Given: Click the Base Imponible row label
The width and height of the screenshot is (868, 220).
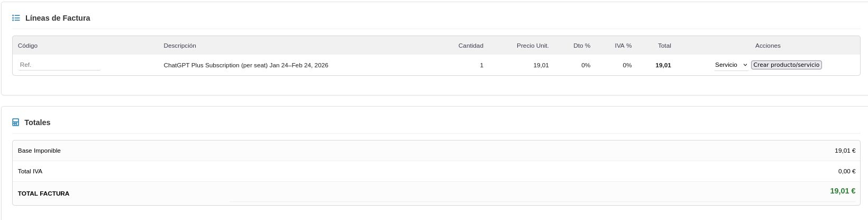Looking at the screenshot, I should click(39, 151).
